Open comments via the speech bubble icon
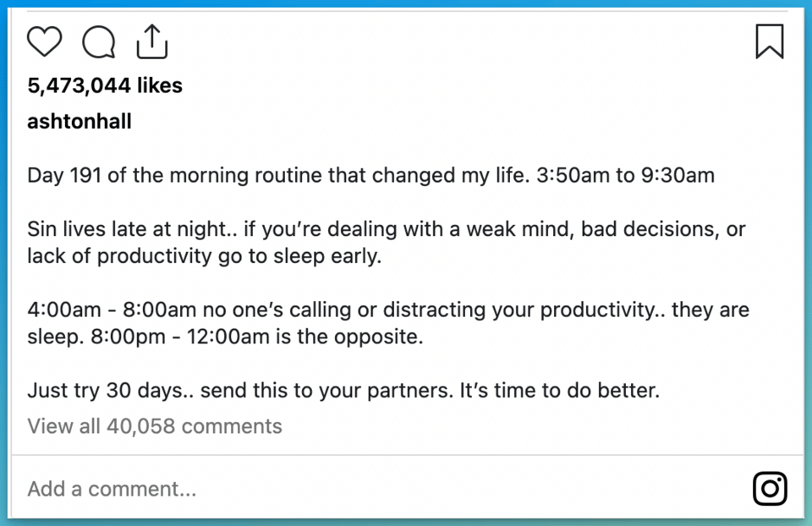The image size is (812, 526). (x=99, y=41)
